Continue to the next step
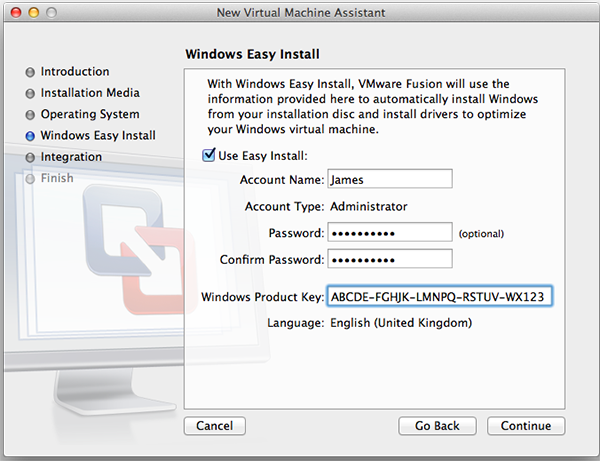The height and width of the screenshot is (461, 600). click(526, 426)
